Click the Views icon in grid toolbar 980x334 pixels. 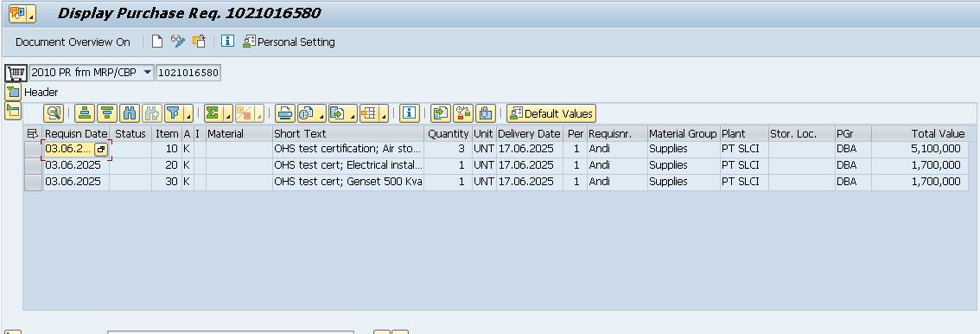307,113
